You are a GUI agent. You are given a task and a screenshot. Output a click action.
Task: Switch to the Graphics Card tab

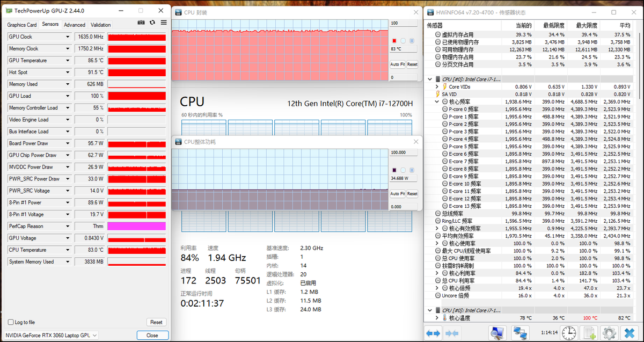point(22,25)
